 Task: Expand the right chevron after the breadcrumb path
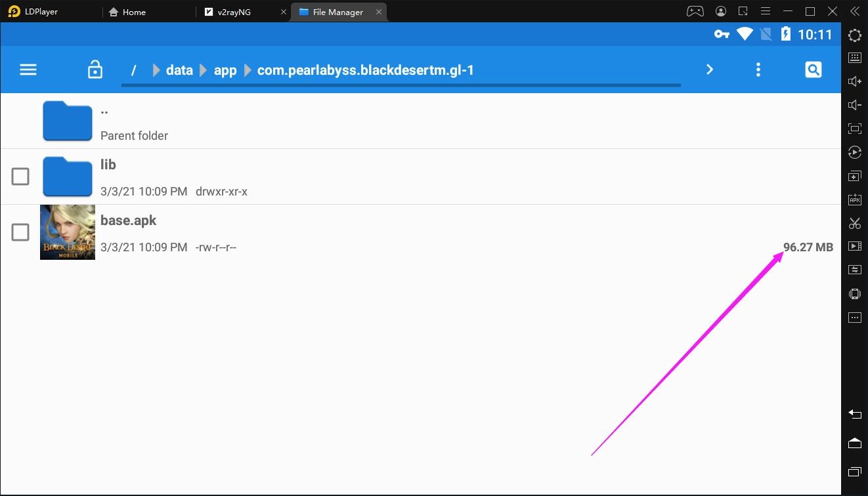click(x=709, y=69)
